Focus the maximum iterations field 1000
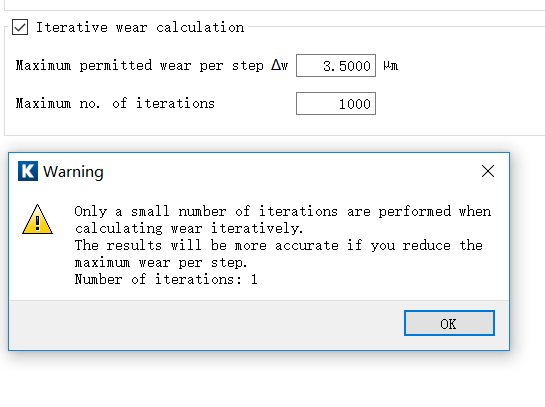This screenshot has height=407, width=545. (x=336, y=104)
